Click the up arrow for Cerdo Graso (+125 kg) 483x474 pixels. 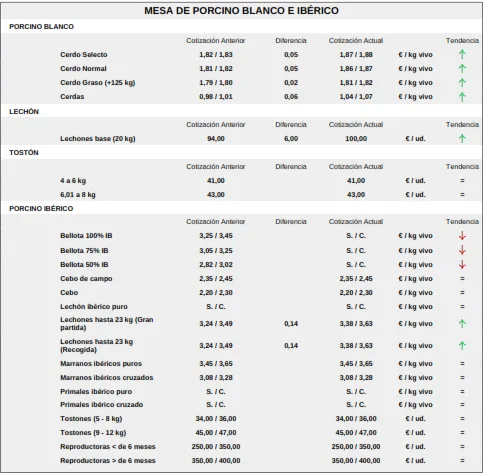point(462,82)
